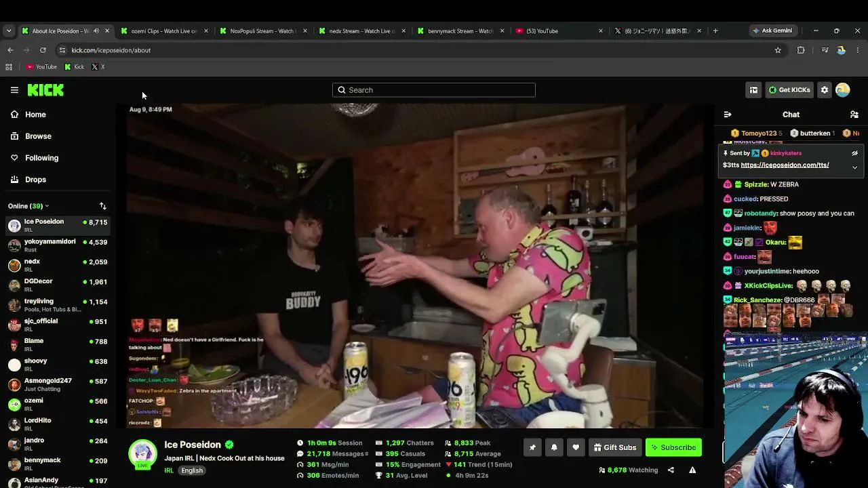Screen dimensions: 868x488
Task: Expand the Online (39) channel list dropdown
Action: coord(28,206)
